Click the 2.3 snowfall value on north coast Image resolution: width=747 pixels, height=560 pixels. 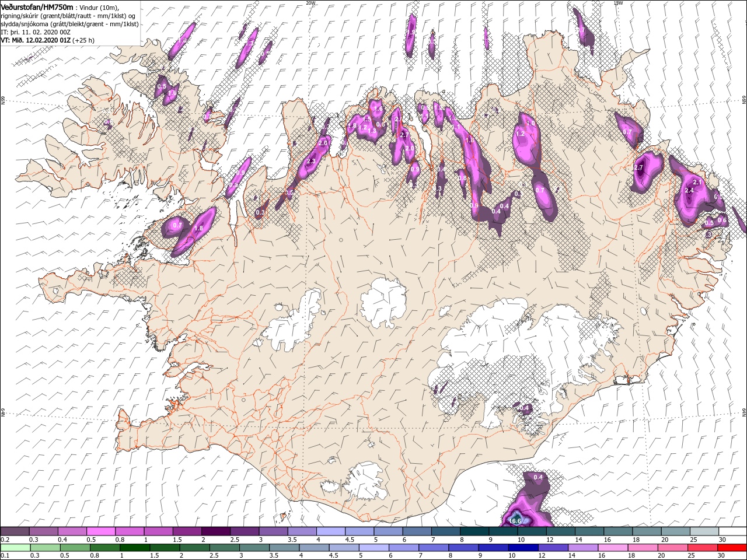pyautogui.click(x=311, y=161)
